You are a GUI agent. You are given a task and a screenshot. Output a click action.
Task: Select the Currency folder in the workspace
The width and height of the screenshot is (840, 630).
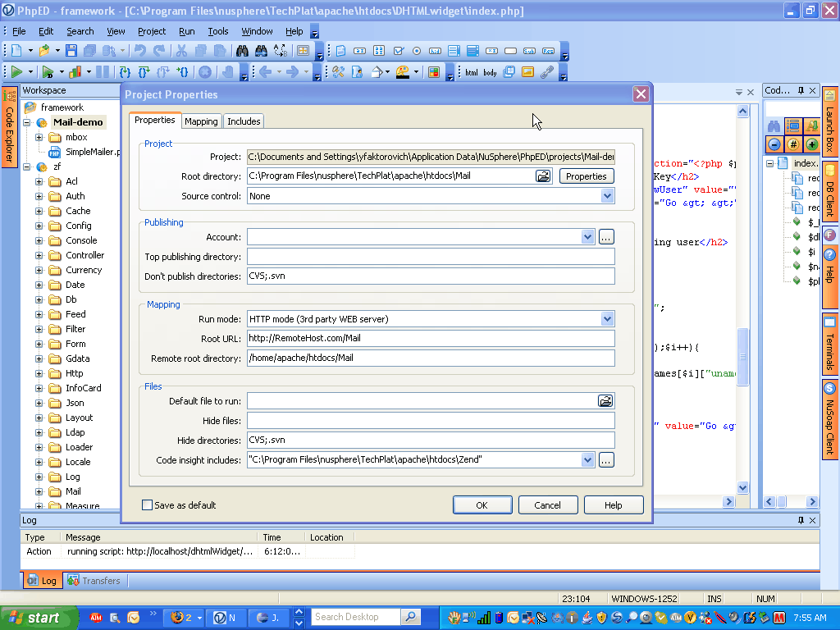coord(83,270)
